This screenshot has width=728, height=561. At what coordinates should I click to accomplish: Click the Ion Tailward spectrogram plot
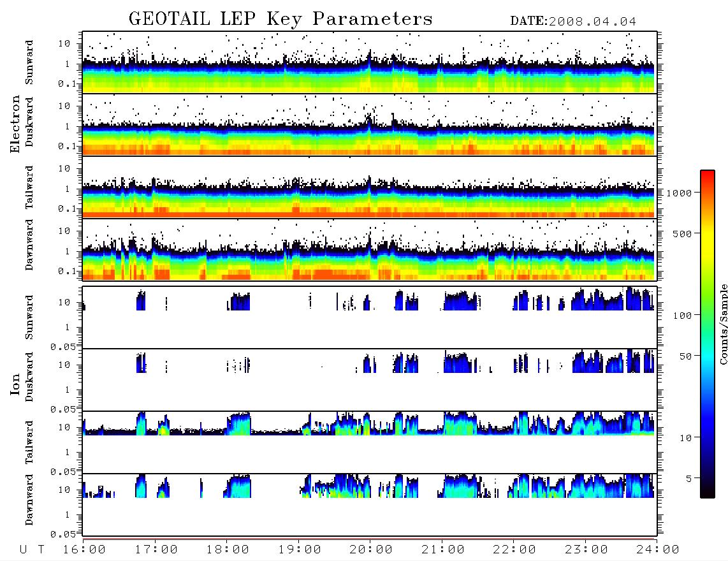pyautogui.click(x=370, y=442)
